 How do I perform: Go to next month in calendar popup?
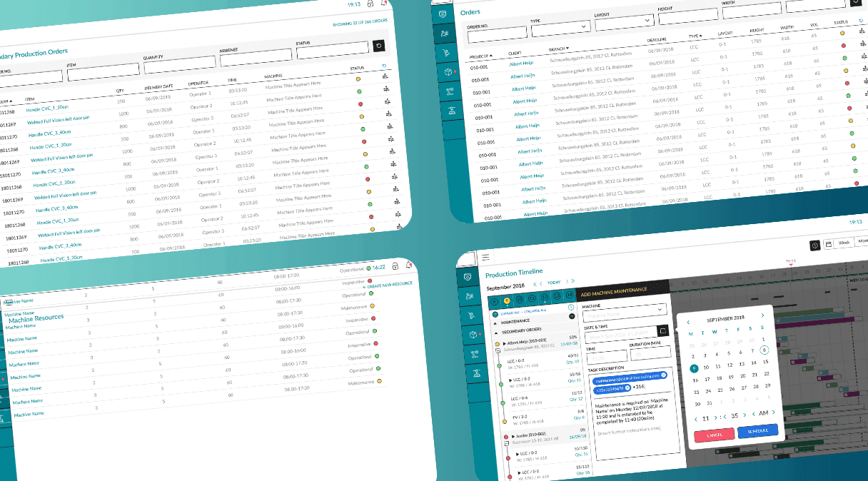point(762,315)
